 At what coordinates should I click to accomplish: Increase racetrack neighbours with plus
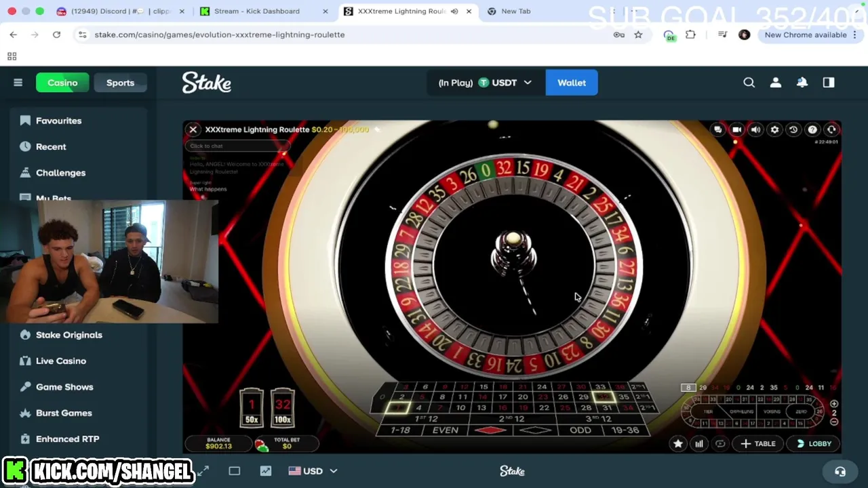coord(834,404)
